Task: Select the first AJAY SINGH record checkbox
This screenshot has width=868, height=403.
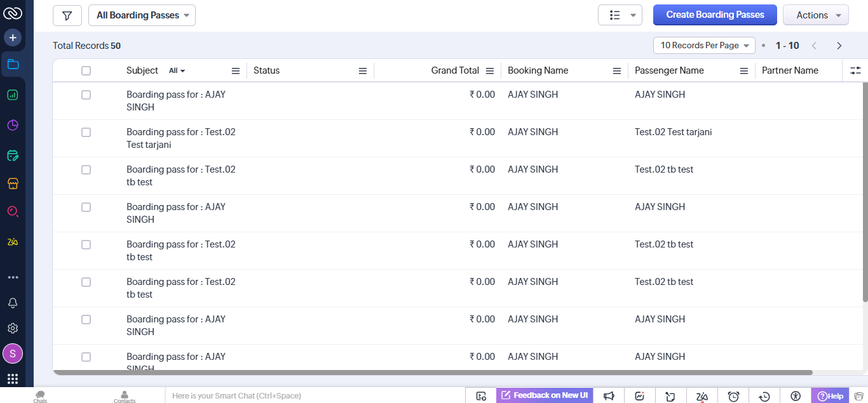Action: click(x=86, y=95)
